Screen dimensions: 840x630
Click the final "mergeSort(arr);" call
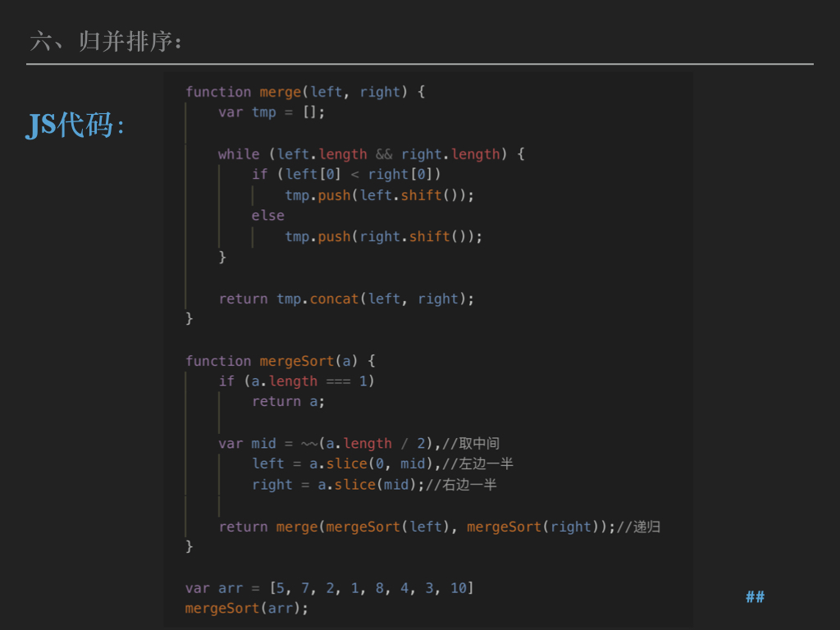(x=247, y=609)
